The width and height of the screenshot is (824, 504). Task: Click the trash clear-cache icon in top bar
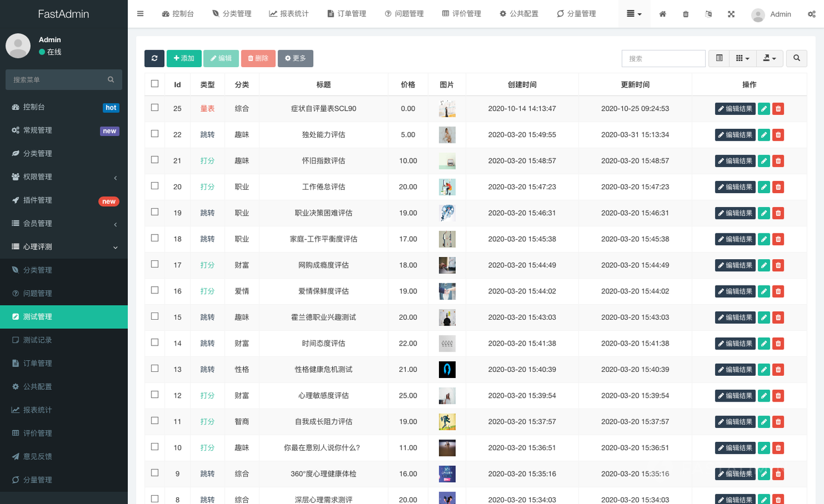pos(686,14)
